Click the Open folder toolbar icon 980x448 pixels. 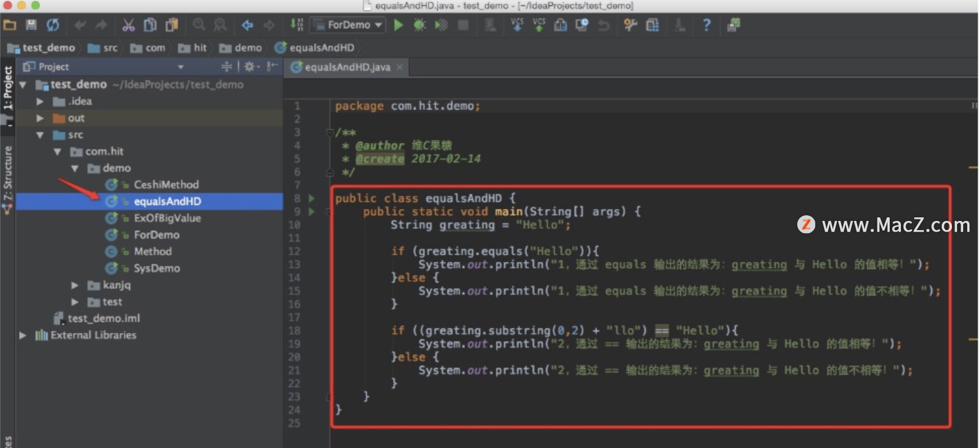[x=10, y=25]
